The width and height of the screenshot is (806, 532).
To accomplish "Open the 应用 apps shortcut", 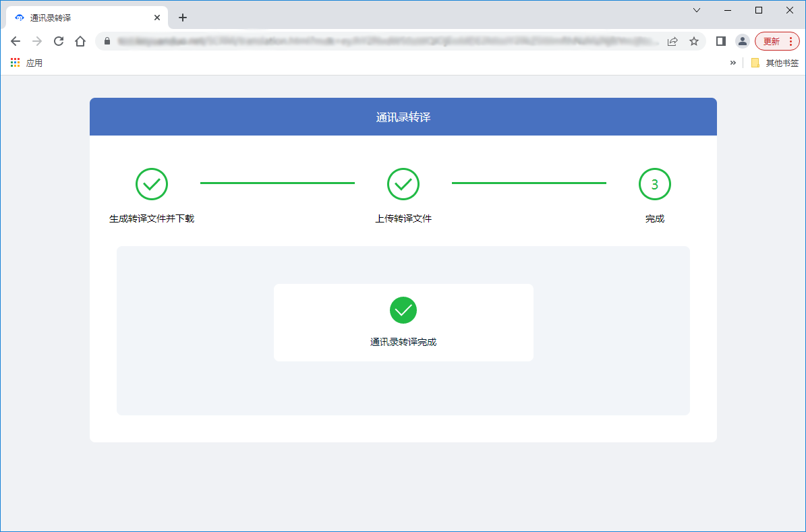I will coord(27,63).
